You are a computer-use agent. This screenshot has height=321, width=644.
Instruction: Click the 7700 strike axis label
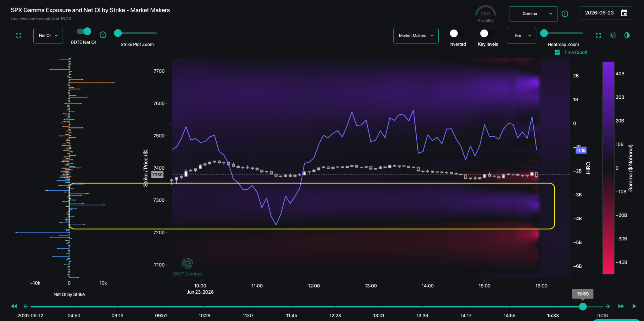159,71
